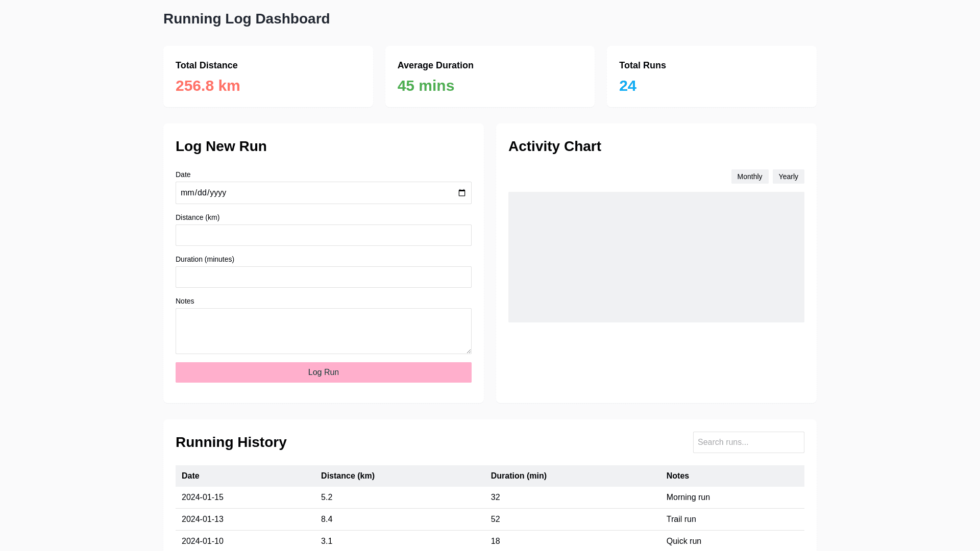This screenshot has height=551, width=980.
Task: Select the 2024-01-10 Quick run row
Action: coord(489,541)
